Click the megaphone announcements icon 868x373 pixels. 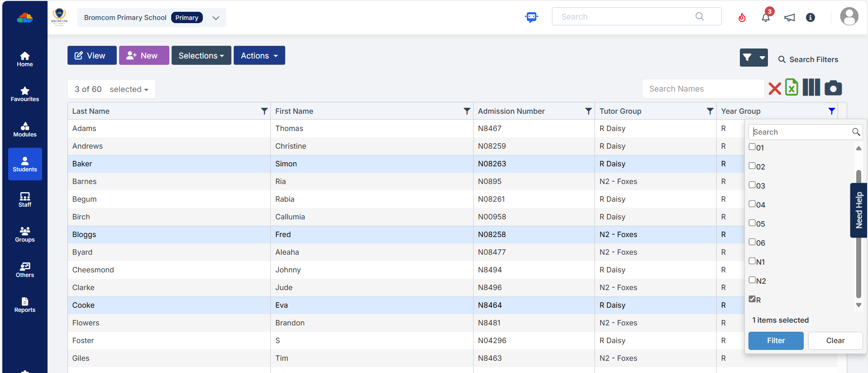(789, 18)
